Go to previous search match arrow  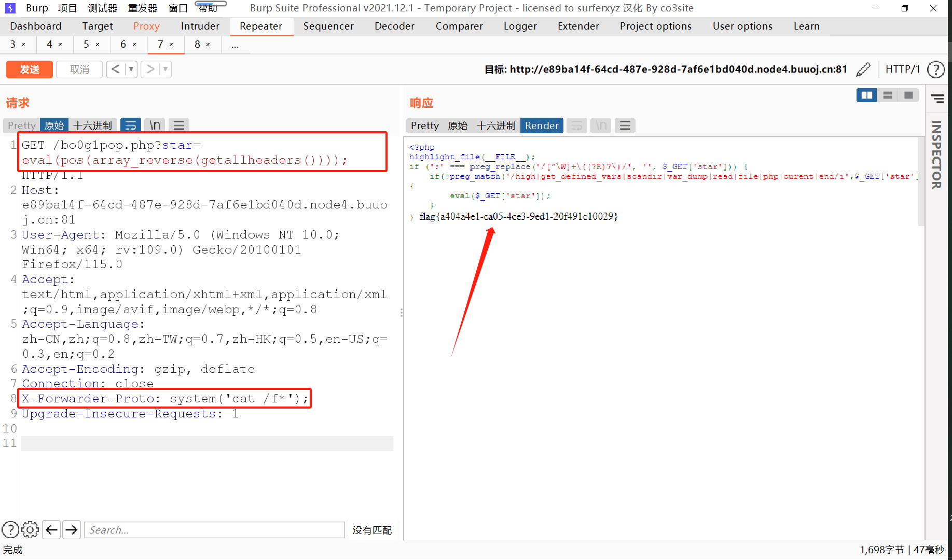pos(51,530)
